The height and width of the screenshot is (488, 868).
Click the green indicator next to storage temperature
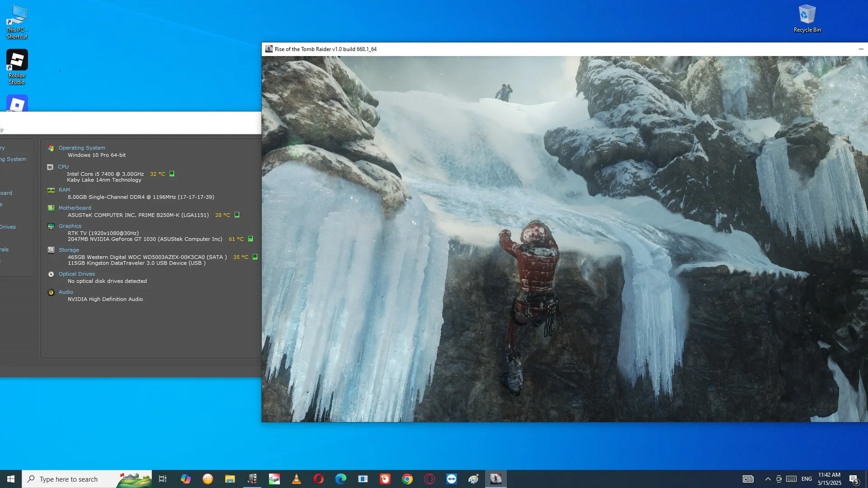[x=255, y=257]
